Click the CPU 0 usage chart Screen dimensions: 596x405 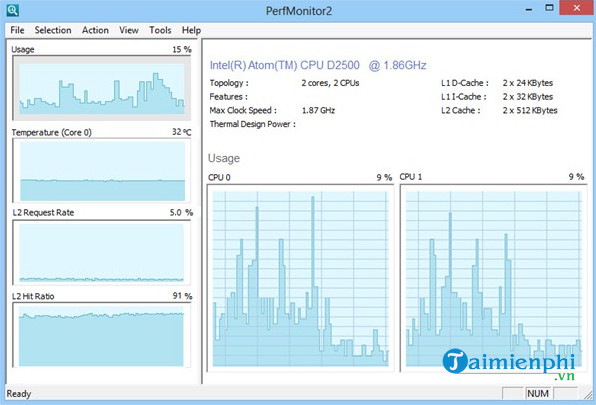300,278
